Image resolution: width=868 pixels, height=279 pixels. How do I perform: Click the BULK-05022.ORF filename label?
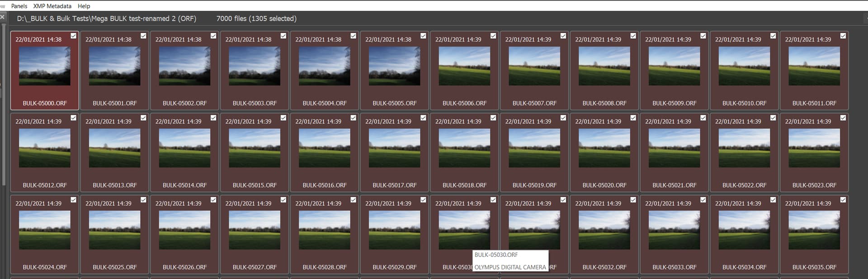(x=744, y=185)
